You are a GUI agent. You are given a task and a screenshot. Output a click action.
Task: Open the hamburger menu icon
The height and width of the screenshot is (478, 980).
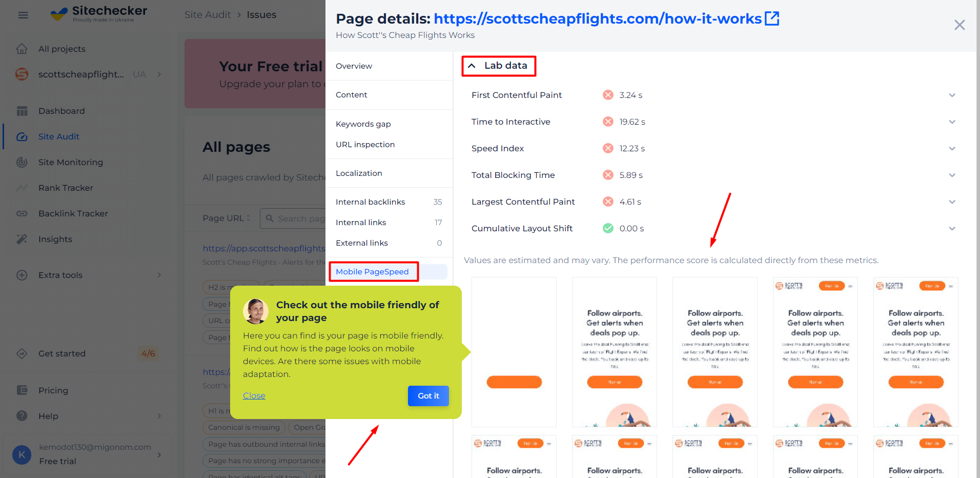pyautogui.click(x=23, y=15)
